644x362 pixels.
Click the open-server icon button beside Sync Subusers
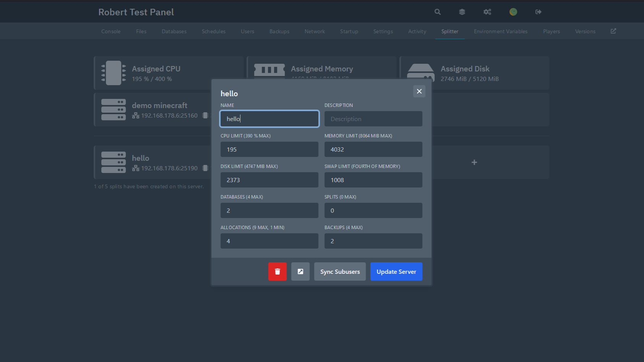(300, 271)
